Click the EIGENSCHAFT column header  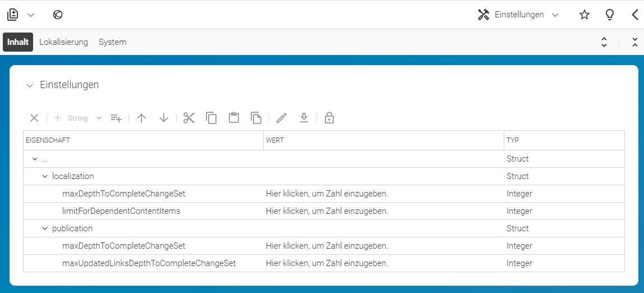pyautogui.click(x=144, y=140)
